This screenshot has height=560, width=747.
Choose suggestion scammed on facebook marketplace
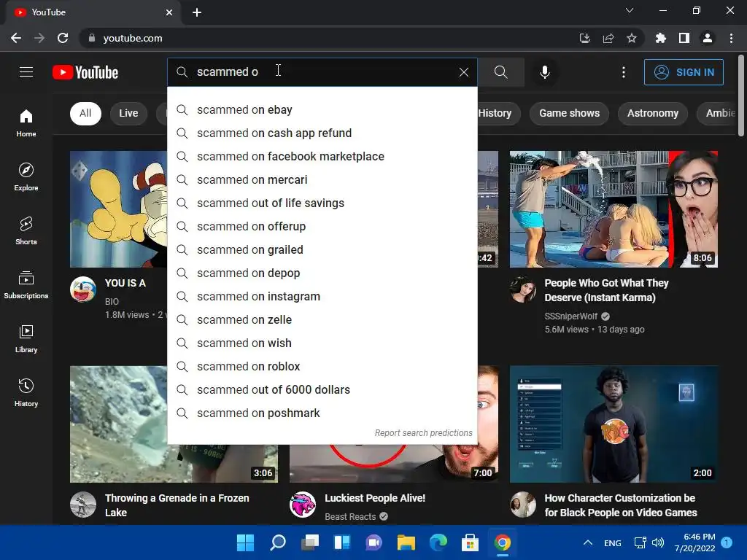click(322, 157)
